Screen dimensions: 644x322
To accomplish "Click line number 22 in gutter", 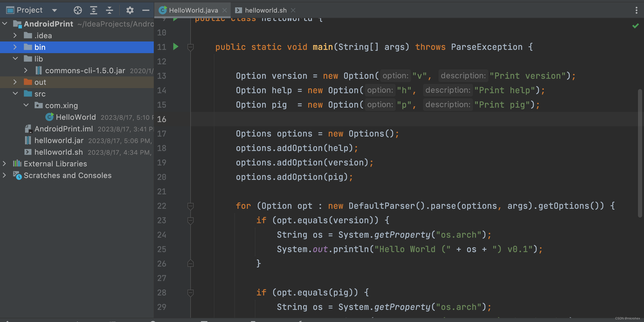I will tap(161, 206).
